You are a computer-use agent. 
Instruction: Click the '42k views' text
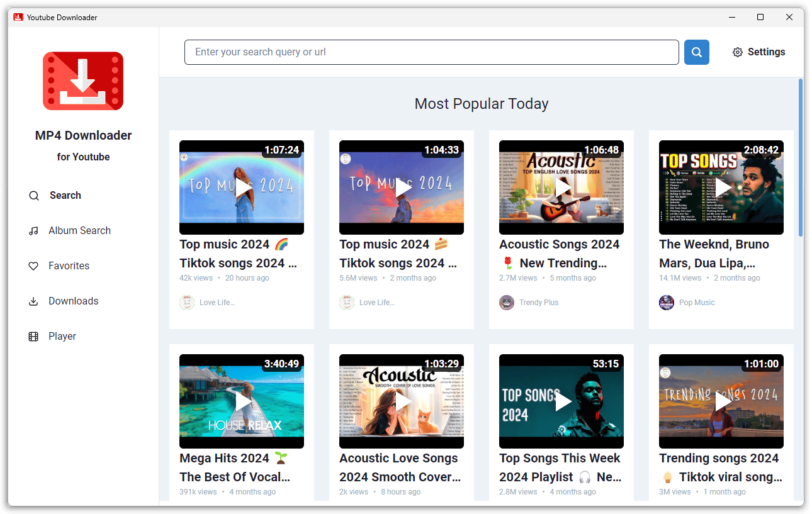point(196,278)
